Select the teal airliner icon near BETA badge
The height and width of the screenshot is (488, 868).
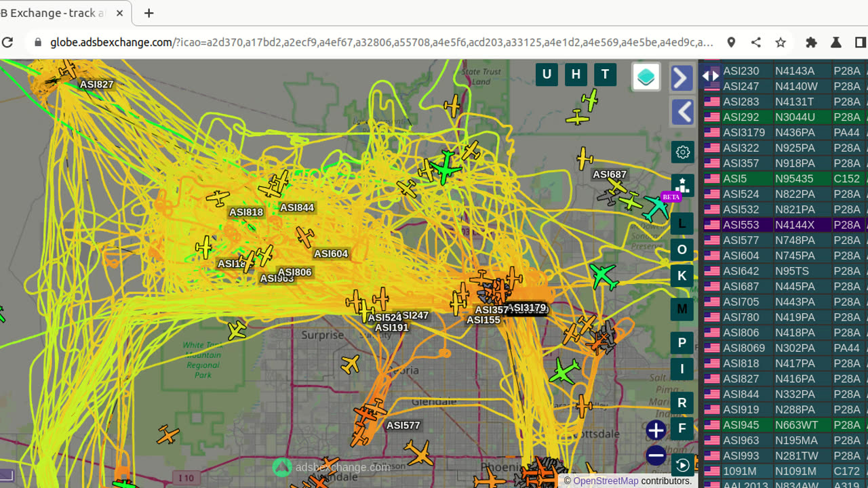click(656, 208)
